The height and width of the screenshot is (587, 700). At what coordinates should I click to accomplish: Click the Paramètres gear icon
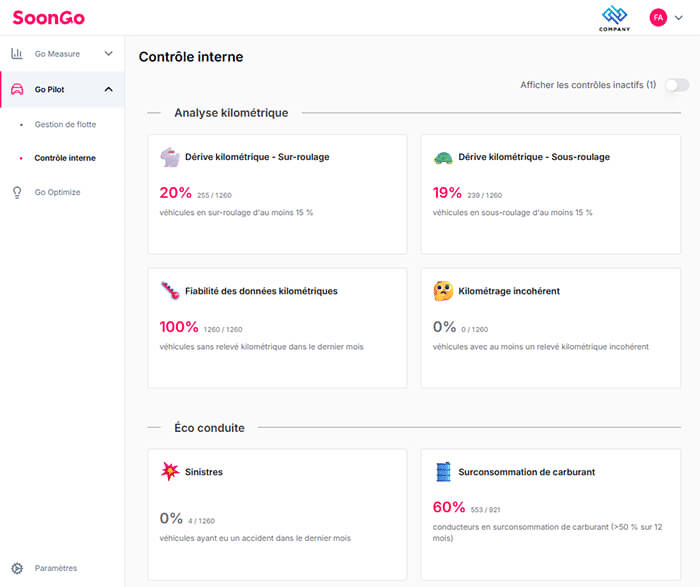pyautogui.click(x=17, y=568)
